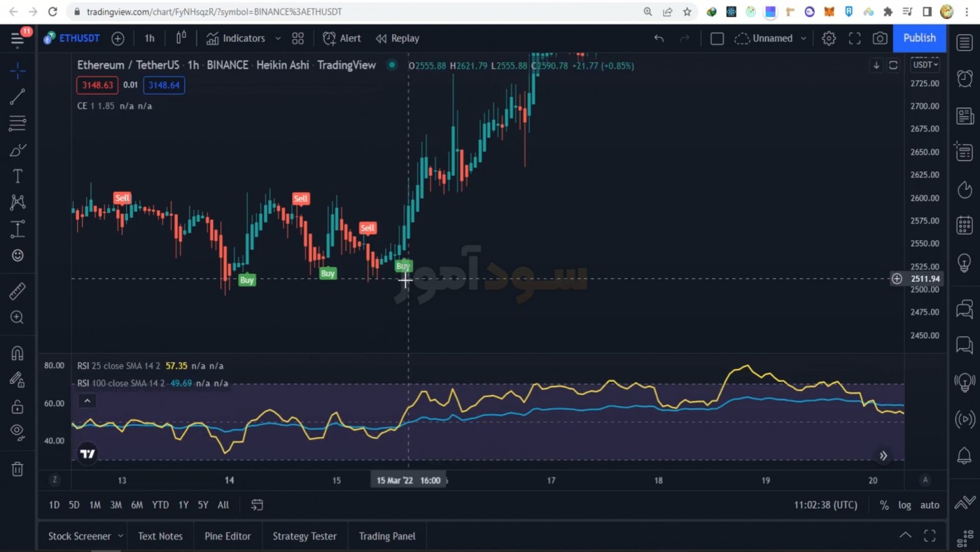The height and width of the screenshot is (552, 980).
Task: Click the sell price 3148.63 button
Action: [x=97, y=85]
